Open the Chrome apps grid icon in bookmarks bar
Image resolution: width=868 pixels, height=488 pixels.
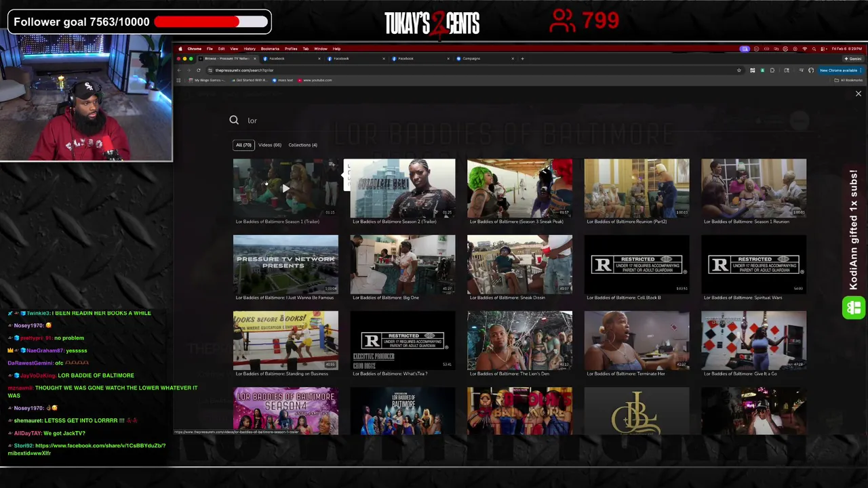click(x=178, y=80)
